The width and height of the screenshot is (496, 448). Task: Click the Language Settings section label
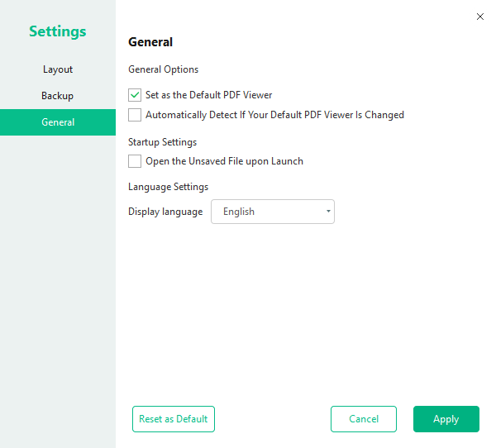(169, 187)
